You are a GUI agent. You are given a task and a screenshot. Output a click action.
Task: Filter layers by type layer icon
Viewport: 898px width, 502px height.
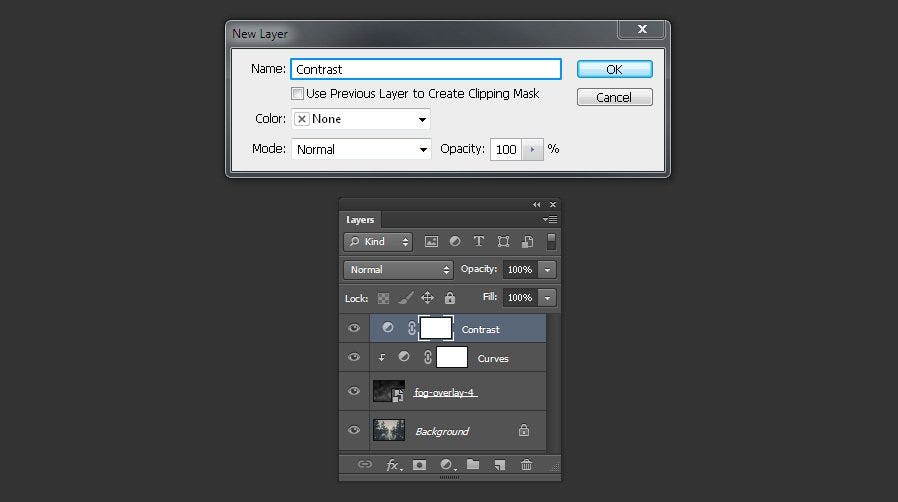(479, 242)
